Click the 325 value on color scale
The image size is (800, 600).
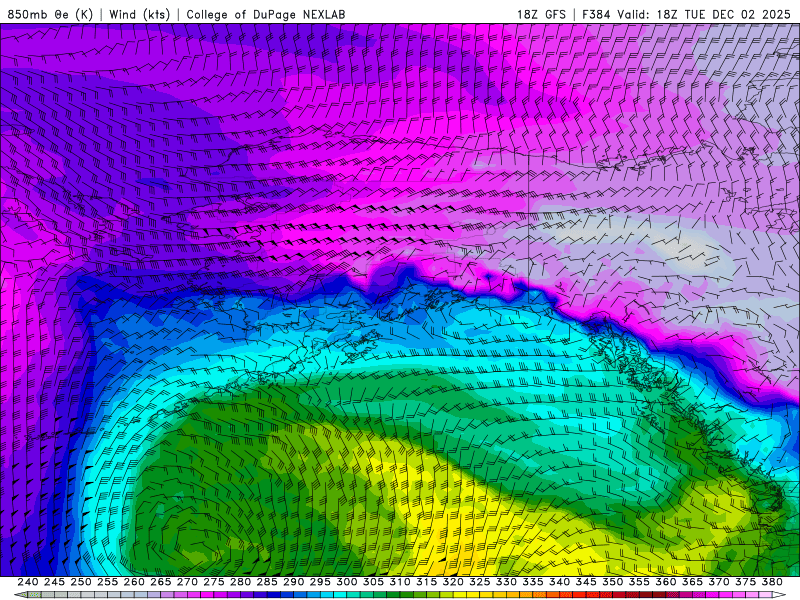coord(480,582)
